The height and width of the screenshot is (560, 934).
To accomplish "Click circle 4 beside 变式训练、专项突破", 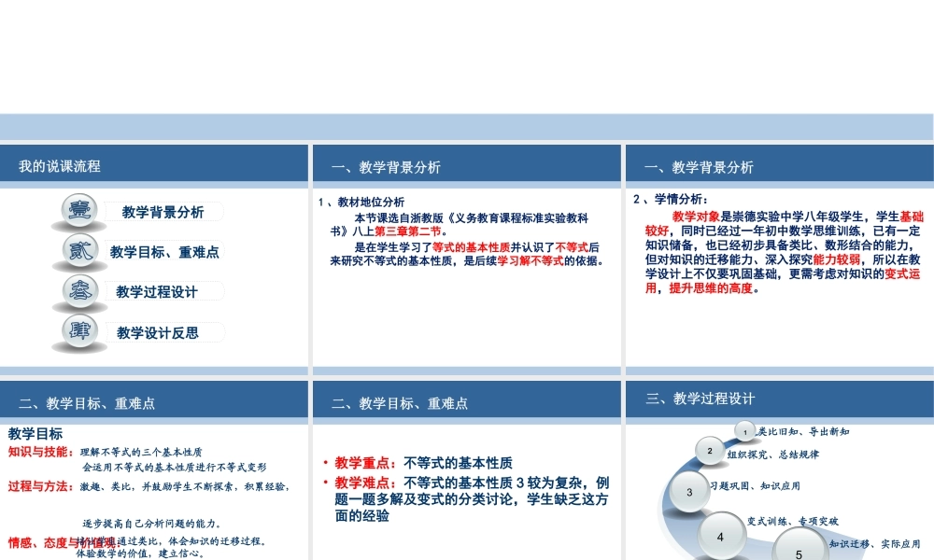I will pyautogui.click(x=719, y=536).
